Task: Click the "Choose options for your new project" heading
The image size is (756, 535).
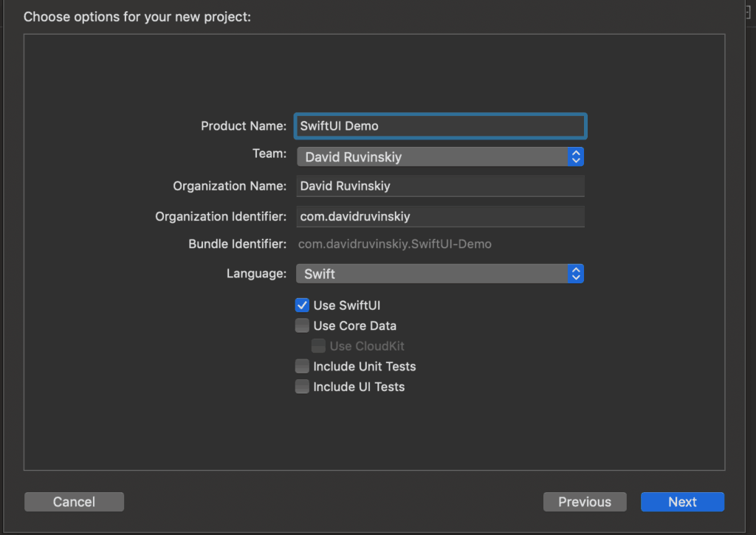Action: point(137,16)
